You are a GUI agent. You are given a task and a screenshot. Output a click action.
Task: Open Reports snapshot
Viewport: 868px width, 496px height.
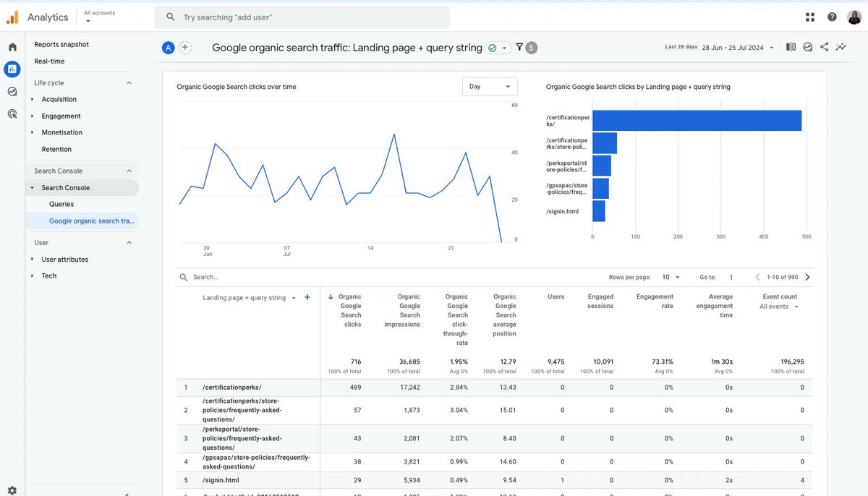tap(61, 44)
